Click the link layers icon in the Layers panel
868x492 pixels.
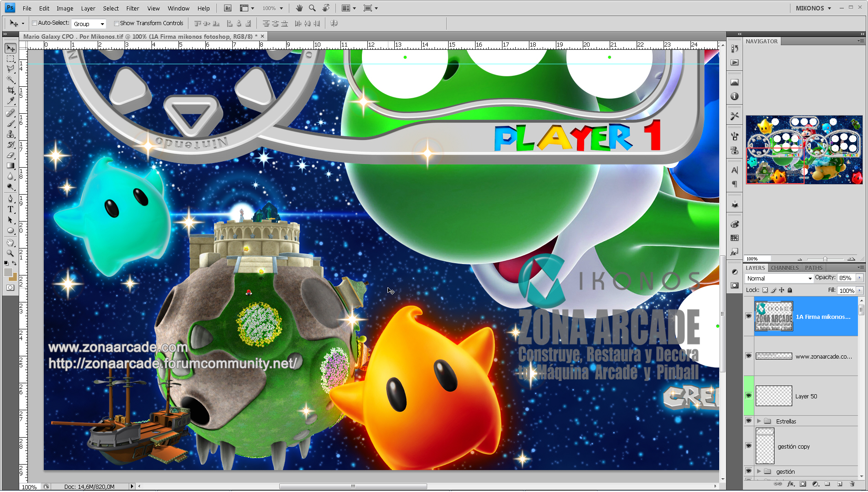pos(778,484)
